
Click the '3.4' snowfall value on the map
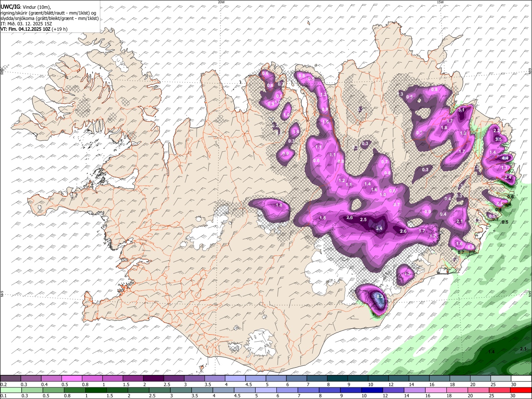(x=379, y=228)
